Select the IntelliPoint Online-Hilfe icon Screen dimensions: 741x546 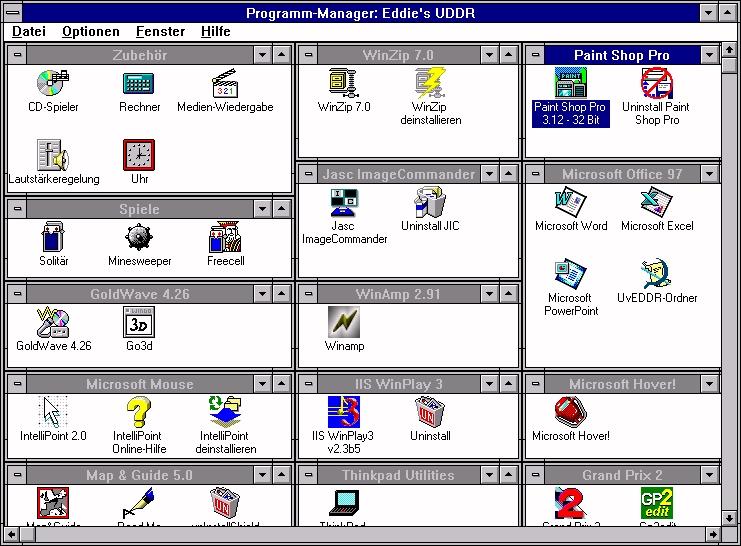[139, 412]
